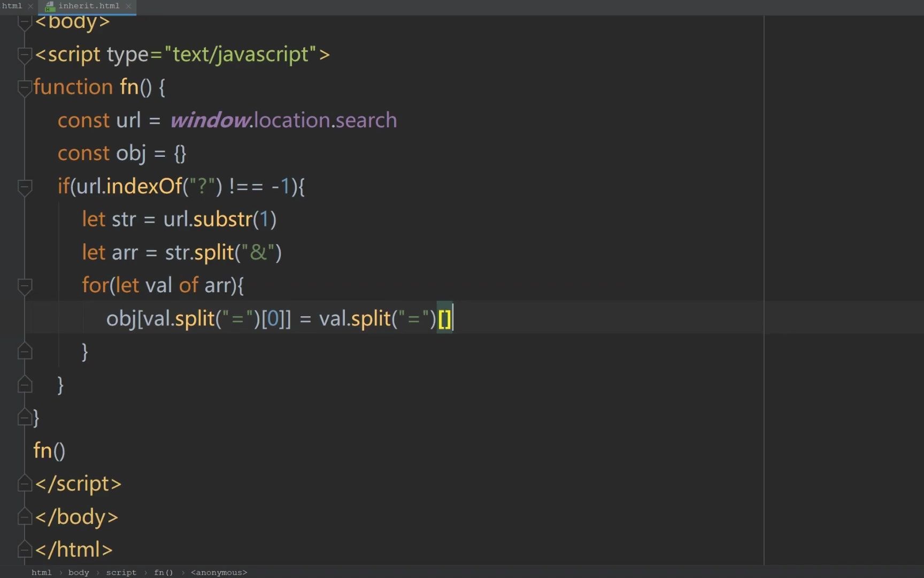Viewport: 924px width, 578px height.
Task: Switch to the inherit.html tab
Action: [x=89, y=6]
